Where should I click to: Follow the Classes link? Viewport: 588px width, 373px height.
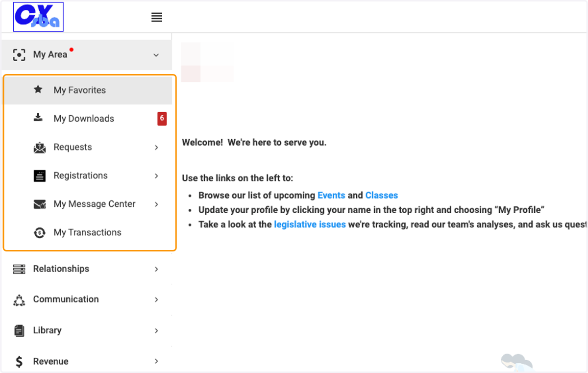click(382, 195)
